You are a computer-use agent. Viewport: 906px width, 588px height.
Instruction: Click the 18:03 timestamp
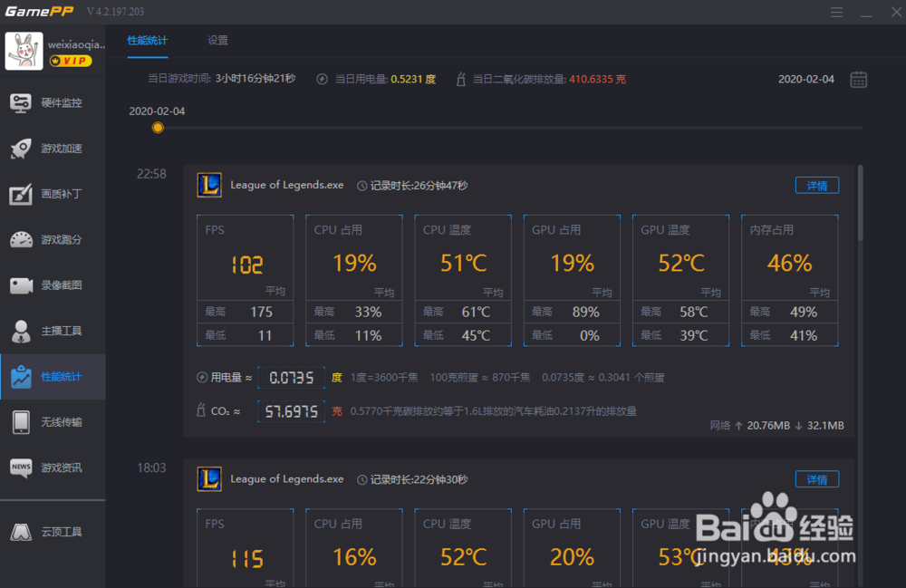click(151, 468)
